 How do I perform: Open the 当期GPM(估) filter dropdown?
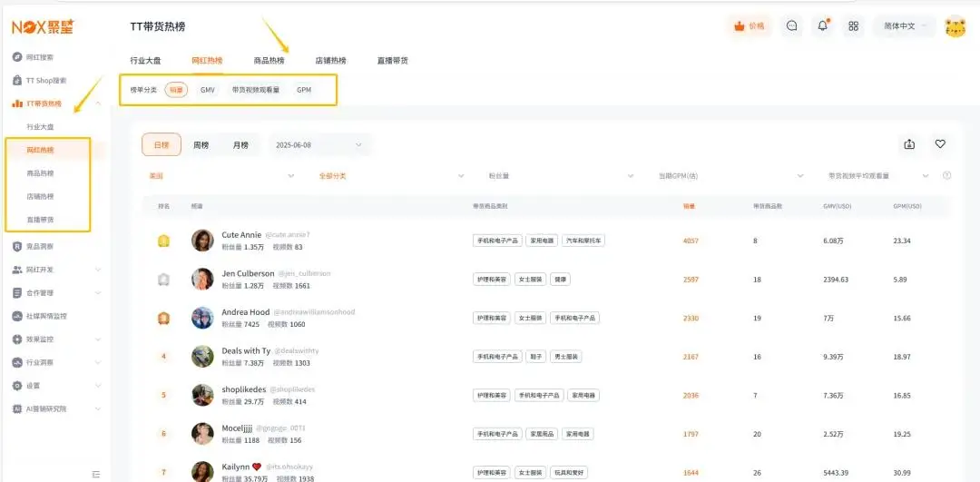coord(730,176)
